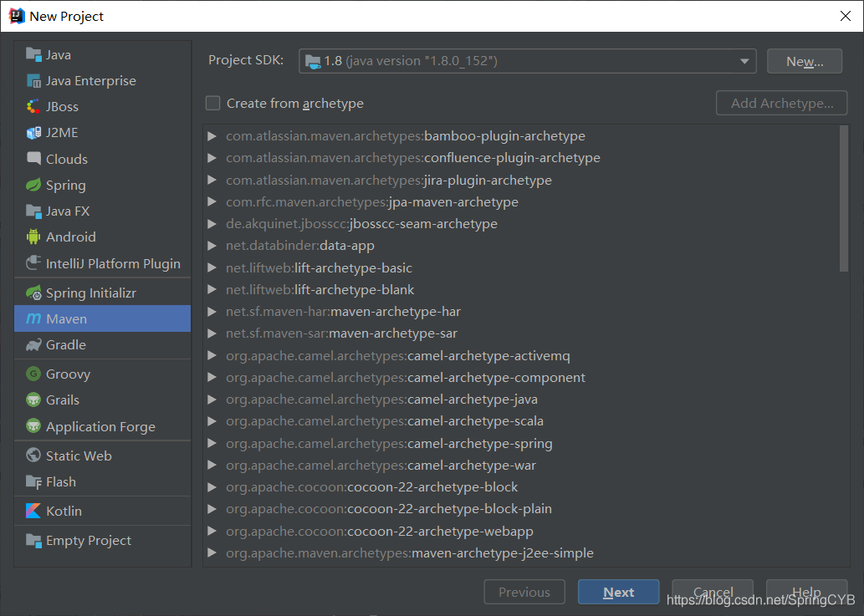Viewport: 864px width, 616px height.
Task: Select lift-archetype-blank row
Action: pos(521,289)
